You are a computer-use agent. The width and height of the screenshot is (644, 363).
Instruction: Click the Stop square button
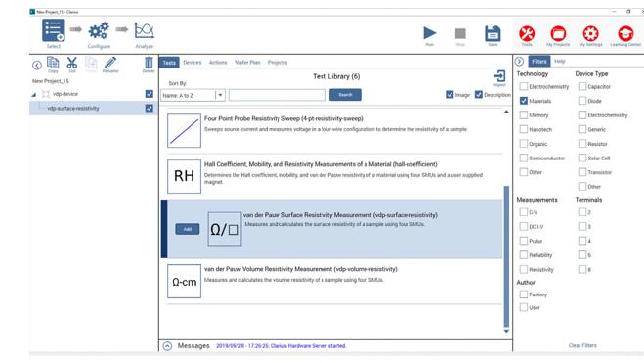[460, 33]
